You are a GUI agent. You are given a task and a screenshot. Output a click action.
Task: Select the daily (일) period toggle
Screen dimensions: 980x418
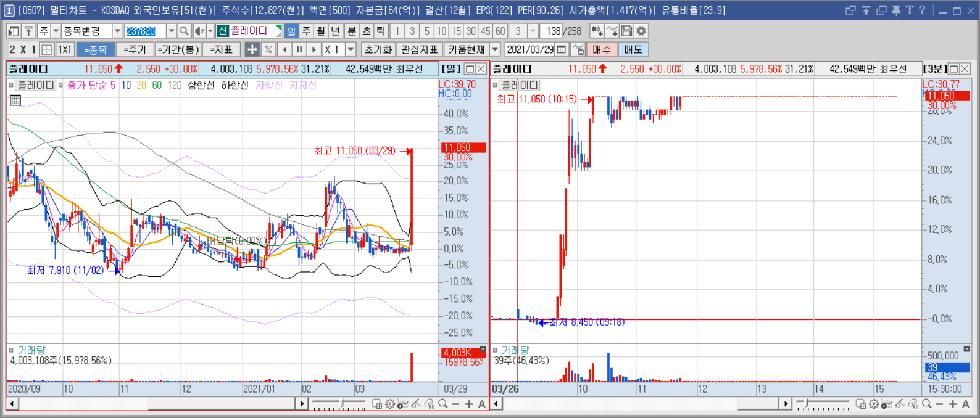(291, 31)
